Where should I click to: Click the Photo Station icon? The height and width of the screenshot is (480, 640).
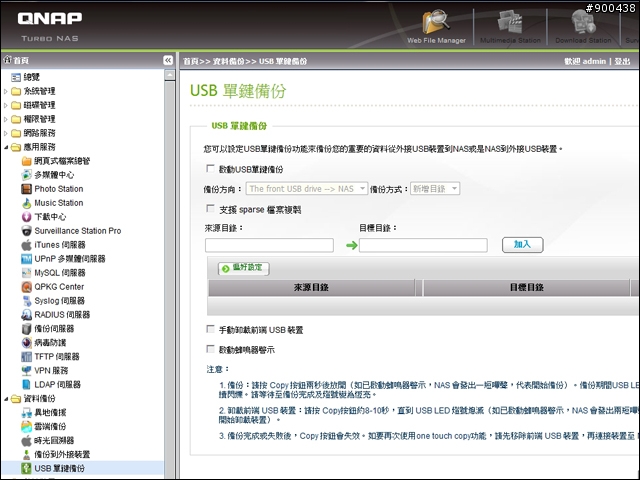point(27,189)
